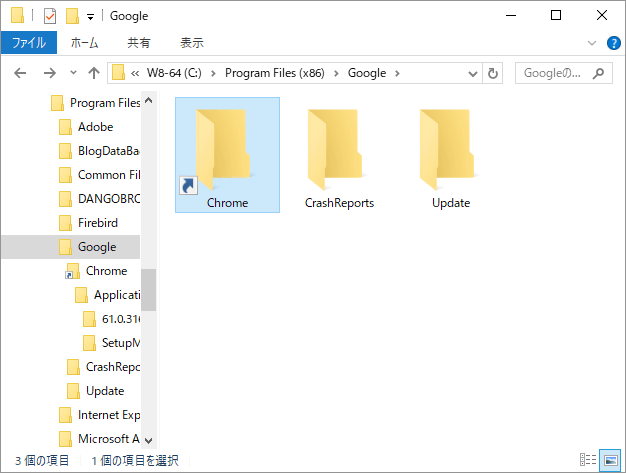This screenshot has width=626, height=473.
Task: Switch to the 共有 tab
Action: coord(139,43)
